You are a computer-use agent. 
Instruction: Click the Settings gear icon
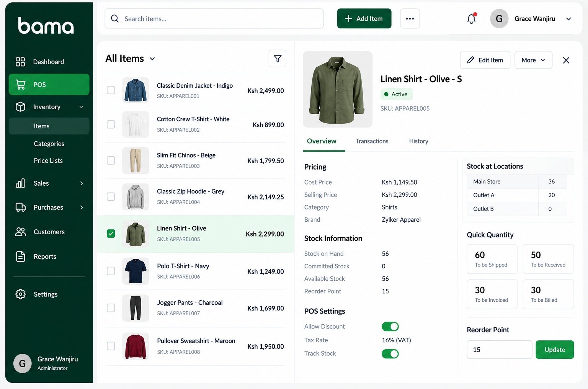click(x=21, y=294)
